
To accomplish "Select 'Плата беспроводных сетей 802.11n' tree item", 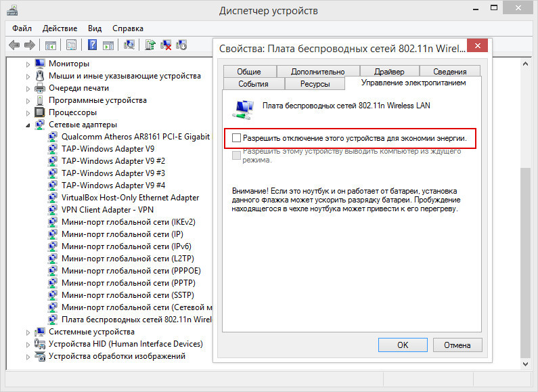I will coord(137,320).
